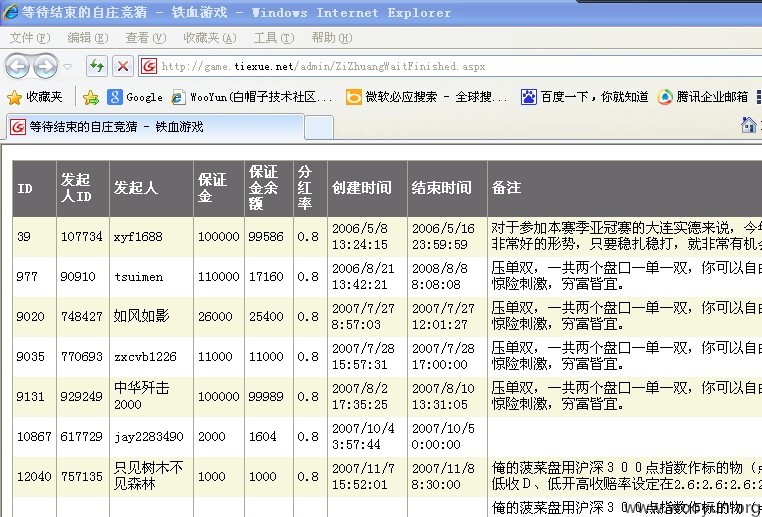
Task: Click the IE logo in title bar
Action: point(10,12)
